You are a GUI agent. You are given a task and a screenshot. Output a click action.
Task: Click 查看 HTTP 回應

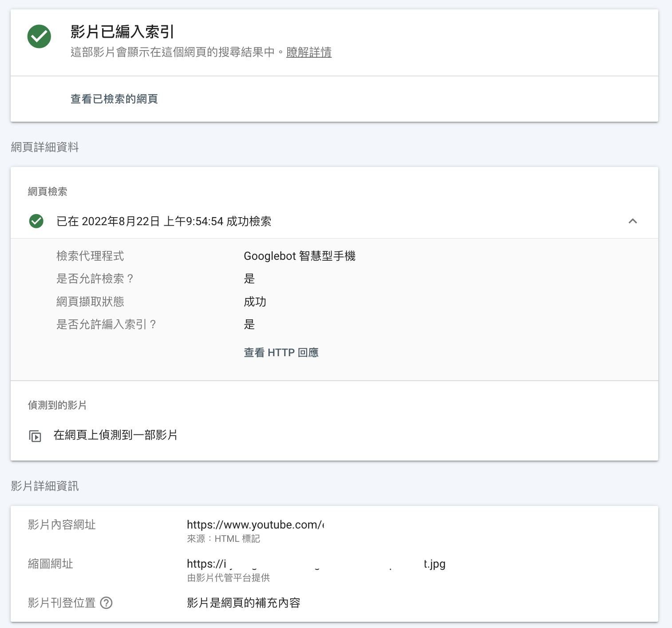[x=281, y=352]
